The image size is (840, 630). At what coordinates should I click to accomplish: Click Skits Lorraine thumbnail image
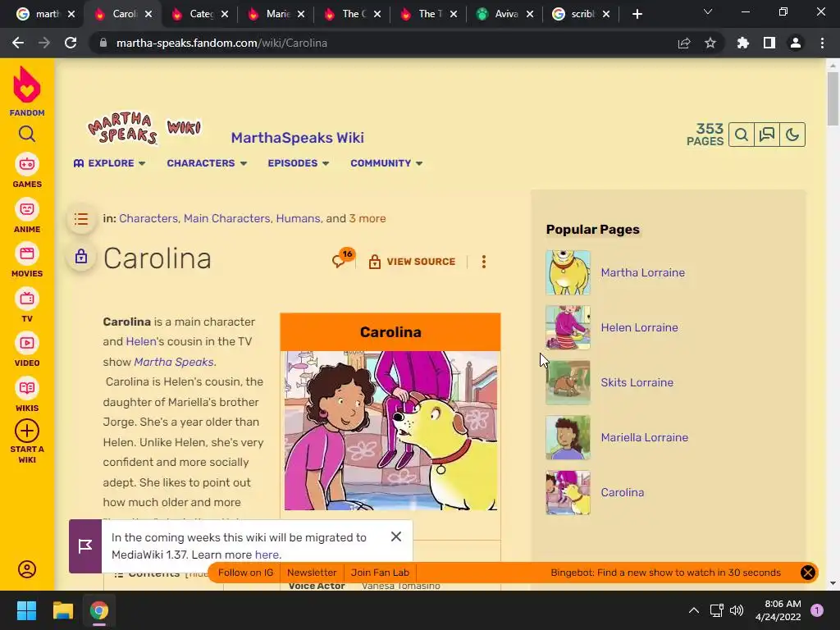(568, 382)
